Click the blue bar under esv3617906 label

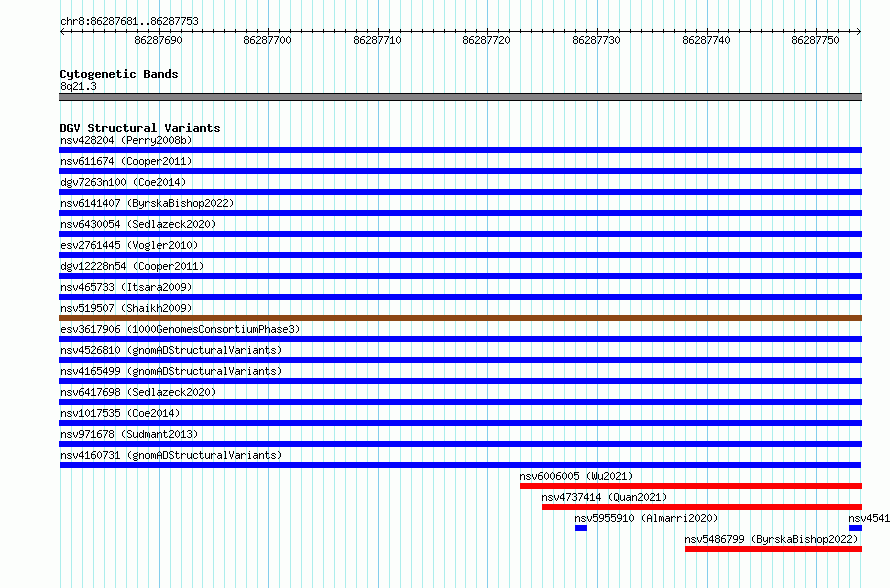(x=460, y=339)
